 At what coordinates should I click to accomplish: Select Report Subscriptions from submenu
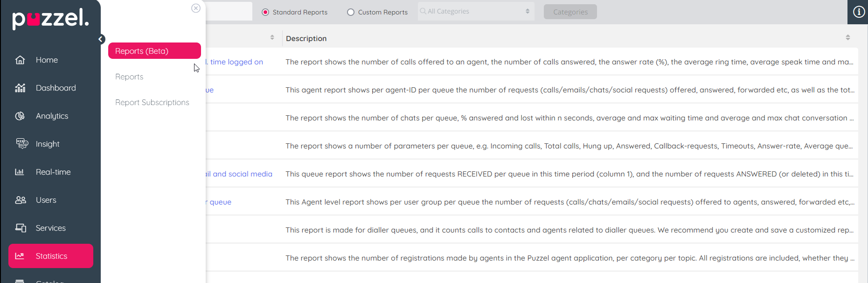tap(152, 102)
